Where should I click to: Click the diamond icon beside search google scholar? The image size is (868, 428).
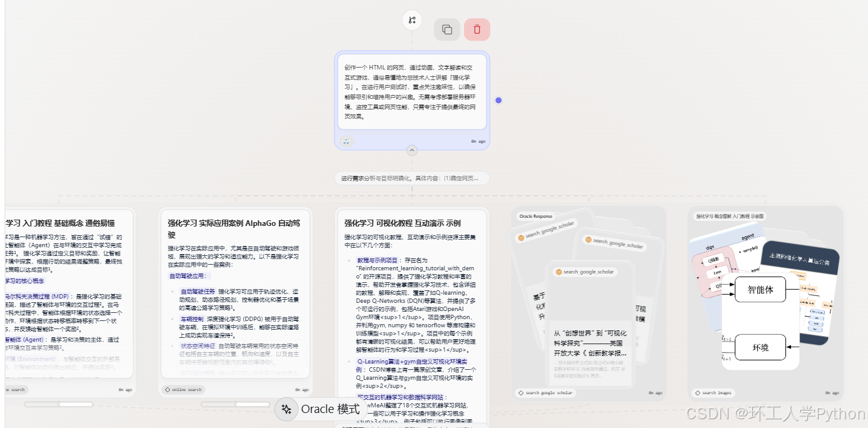coord(520,393)
